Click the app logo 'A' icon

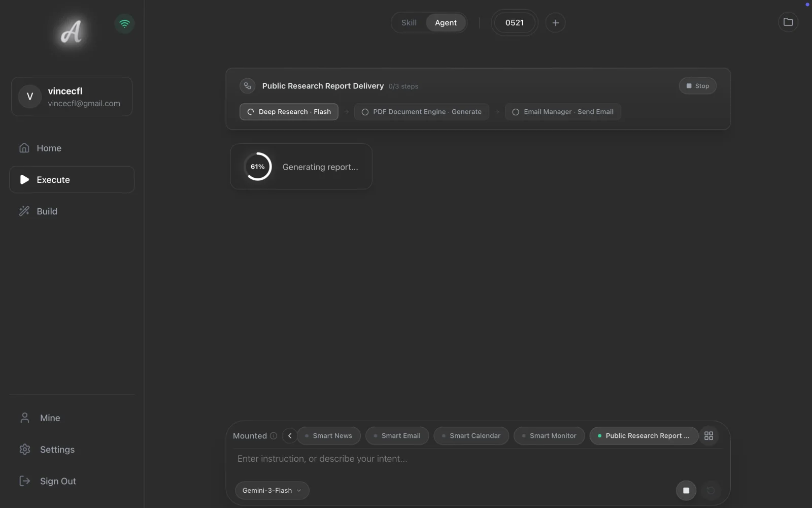point(72,32)
